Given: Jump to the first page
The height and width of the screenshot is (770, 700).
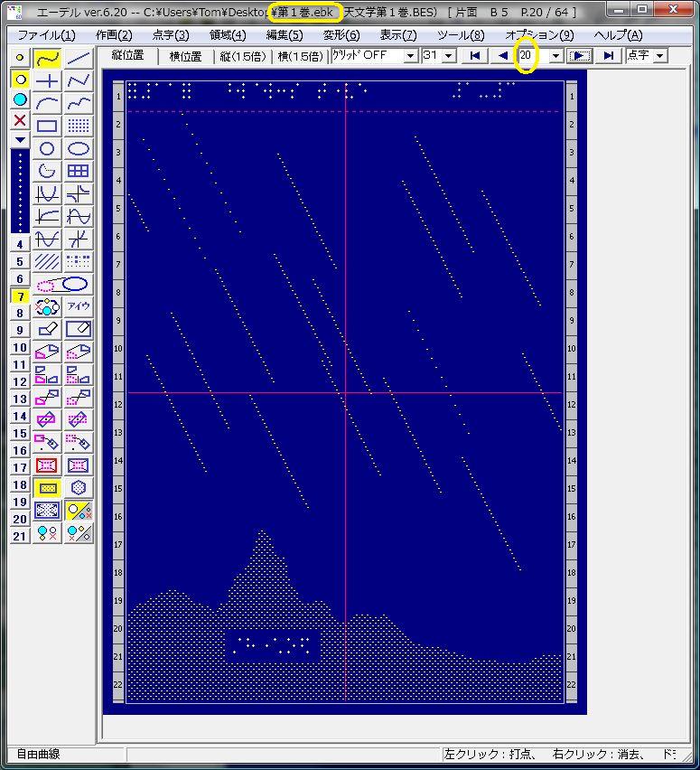Looking at the screenshot, I should (x=475, y=56).
